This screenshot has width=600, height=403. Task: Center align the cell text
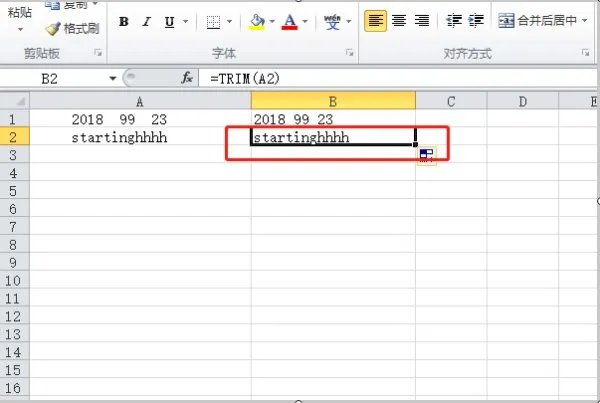[399, 21]
